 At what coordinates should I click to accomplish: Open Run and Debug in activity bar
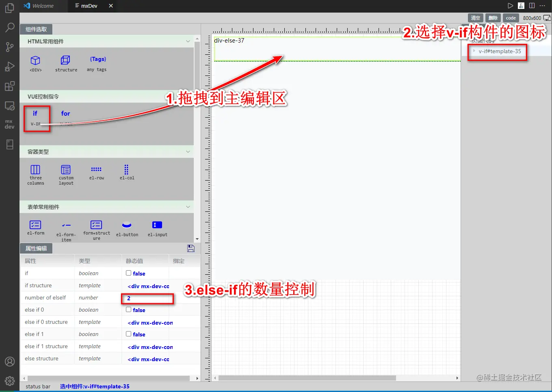click(10, 67)
